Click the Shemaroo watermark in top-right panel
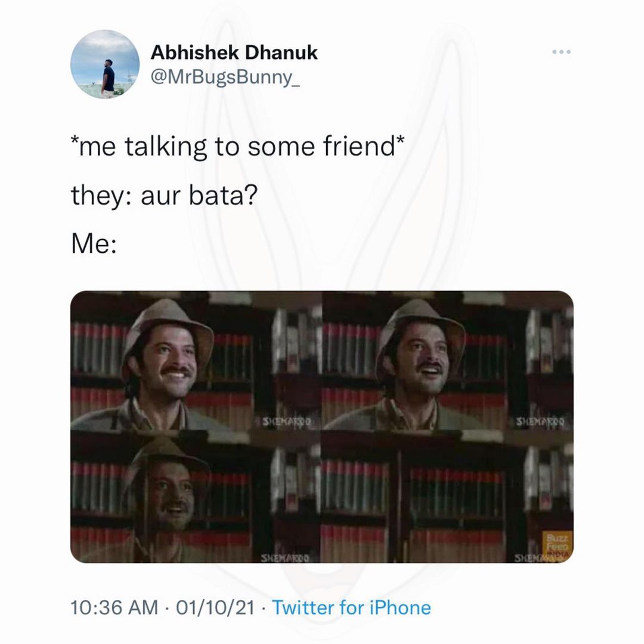Screen dimensions: 644x644 point(540,421)
